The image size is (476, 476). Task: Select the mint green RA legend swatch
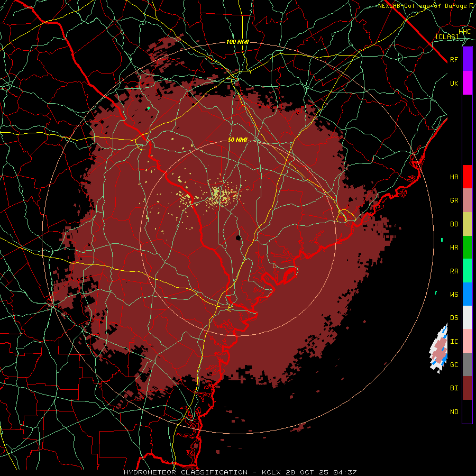(x=467, y=271)
